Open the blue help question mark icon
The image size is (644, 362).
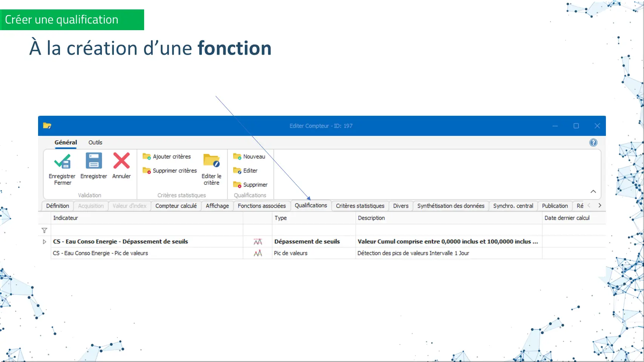(x=593, y=143)
